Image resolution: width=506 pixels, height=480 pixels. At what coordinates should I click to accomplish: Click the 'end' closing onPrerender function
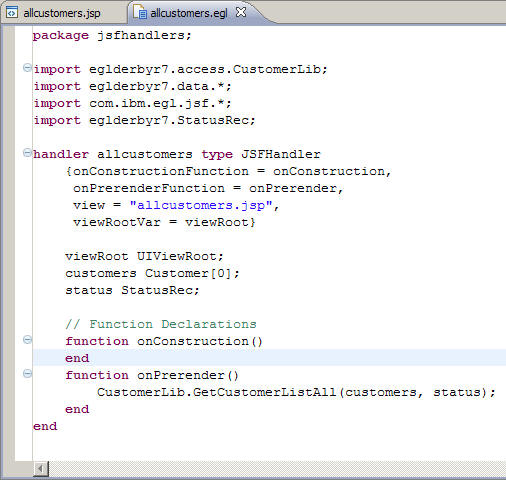point(77,409)
